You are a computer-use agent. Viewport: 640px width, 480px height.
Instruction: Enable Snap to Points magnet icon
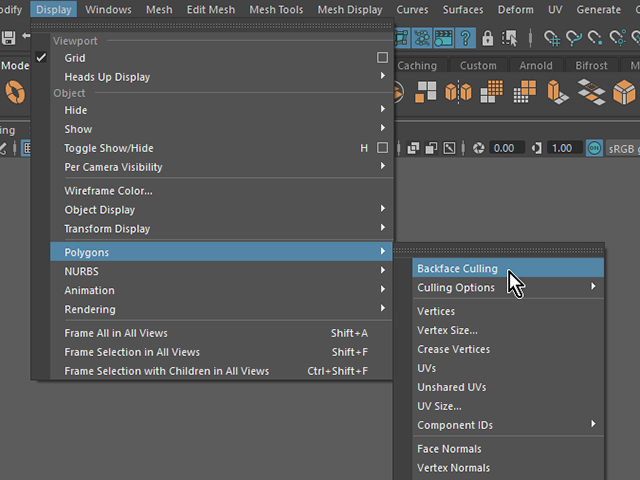tap(595, 38)
